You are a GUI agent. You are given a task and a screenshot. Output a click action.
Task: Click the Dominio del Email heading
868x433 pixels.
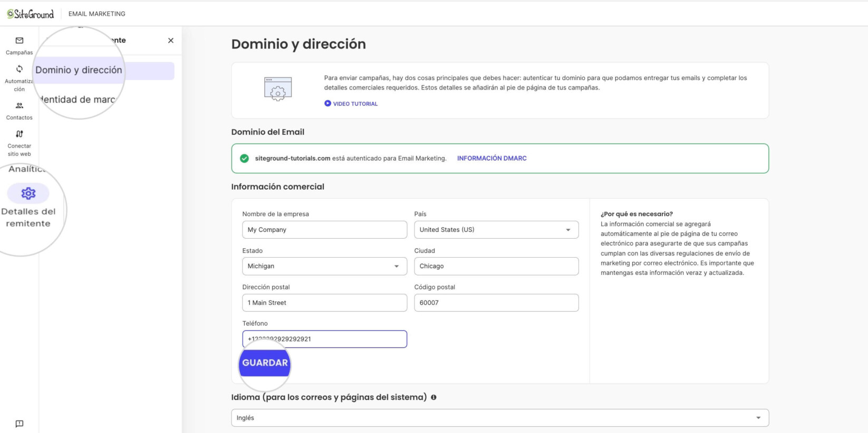pyautogui.click(x=268, y=132)
